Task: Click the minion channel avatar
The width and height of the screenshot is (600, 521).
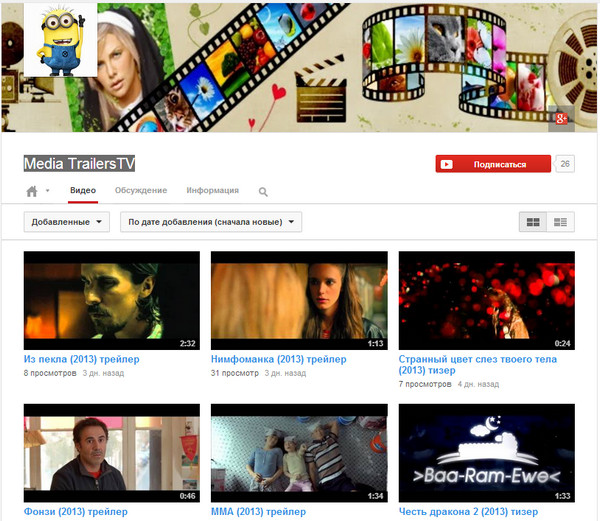Action: [x=60, y=40]
